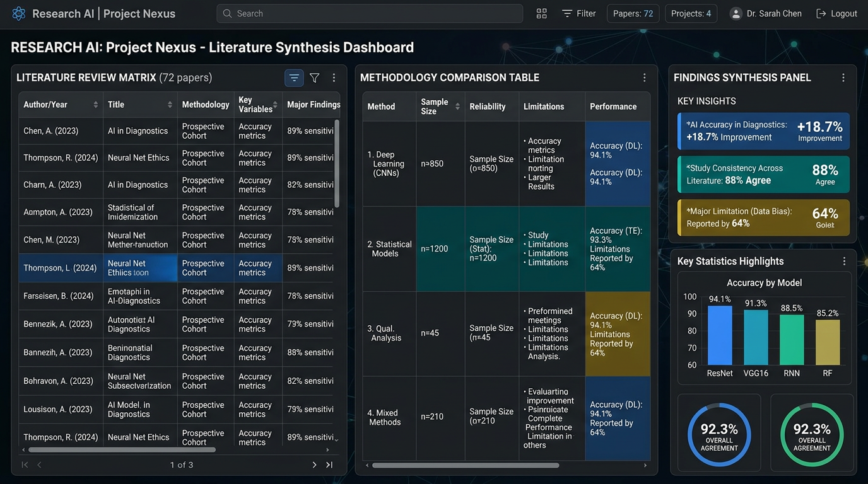Open Findings Synthesis Panel kebab menu
Screen dimensions: 868x484
843,78
